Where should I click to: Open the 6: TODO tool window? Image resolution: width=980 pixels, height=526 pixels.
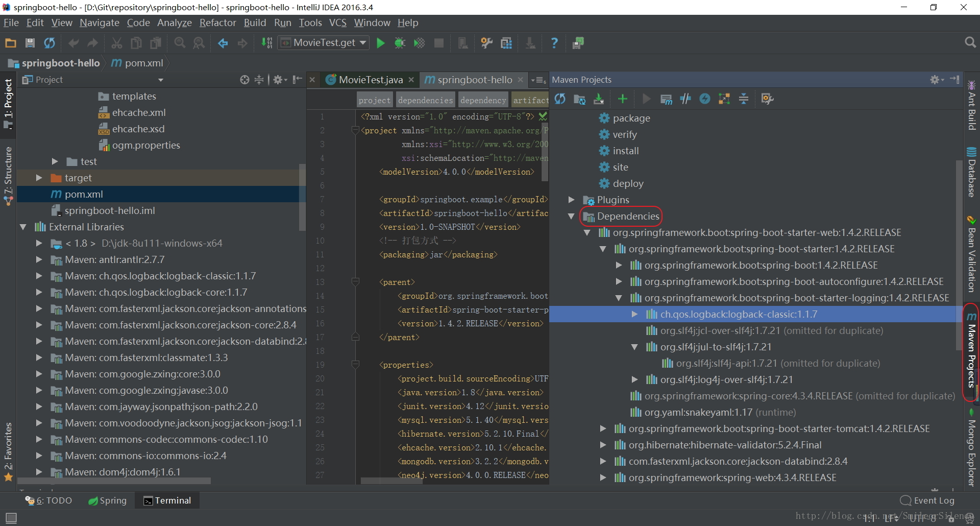point(49,500)
